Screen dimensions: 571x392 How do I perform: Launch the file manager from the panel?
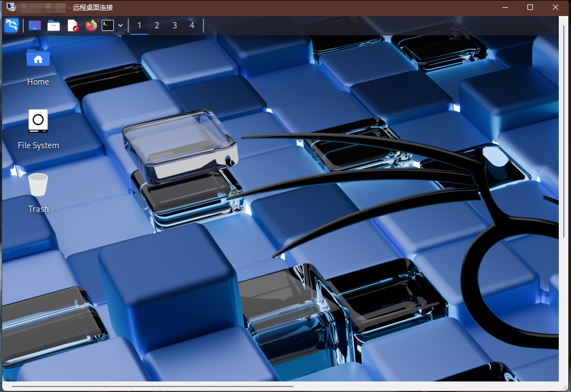[x=54, y=25]
